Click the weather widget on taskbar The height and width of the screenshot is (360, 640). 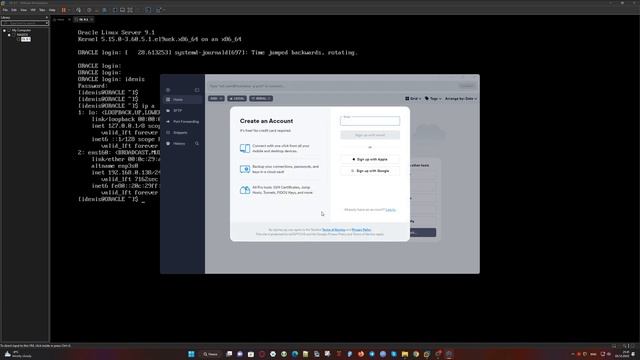tap(17, 354)
